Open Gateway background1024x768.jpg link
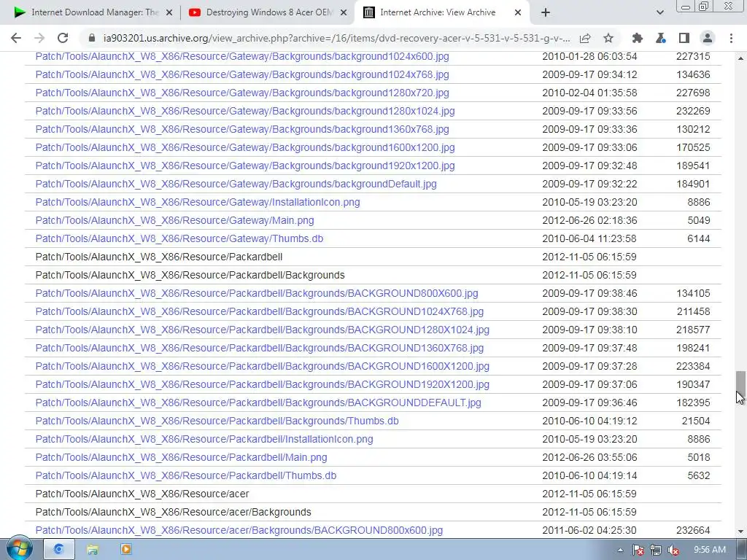Image resolution: width=747 pixels, height=560 pixels. coord(242,74)
